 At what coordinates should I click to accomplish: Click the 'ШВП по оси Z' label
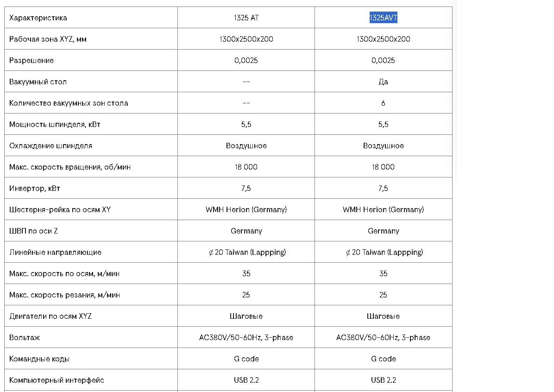(34, 231)
